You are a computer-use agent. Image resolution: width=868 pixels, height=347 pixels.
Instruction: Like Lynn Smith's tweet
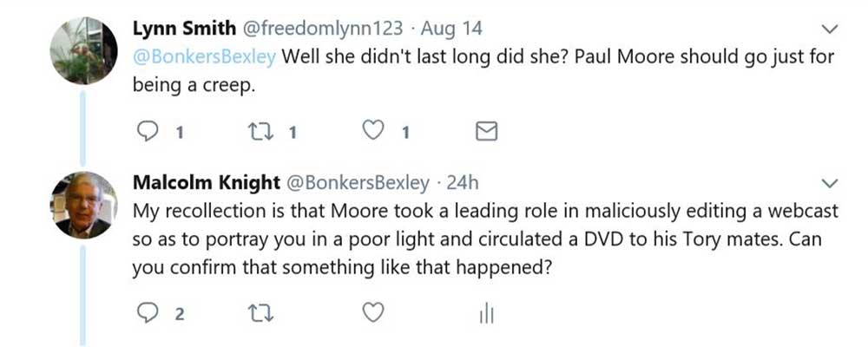pyautogui.click(x=373, y=133)
